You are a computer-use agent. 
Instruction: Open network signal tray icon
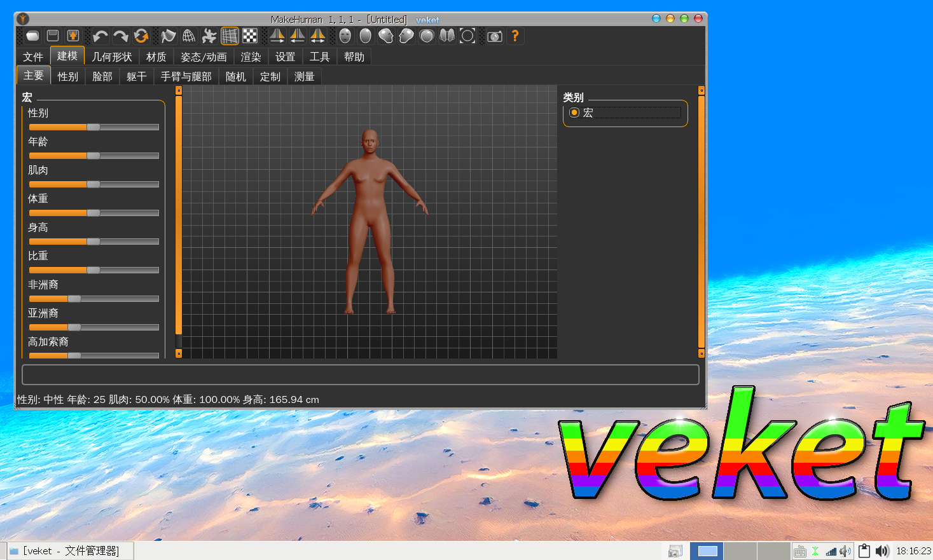pyautogui.click(x=831, y=552)
